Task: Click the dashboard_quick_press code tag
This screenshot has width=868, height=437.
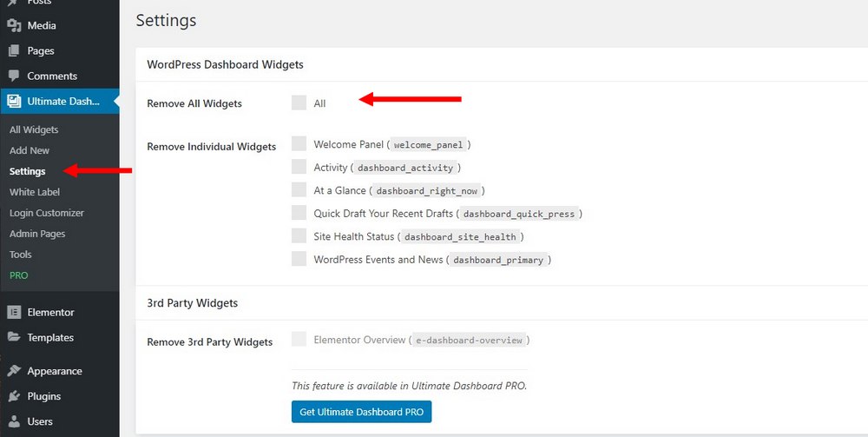Action: (519, 214)
